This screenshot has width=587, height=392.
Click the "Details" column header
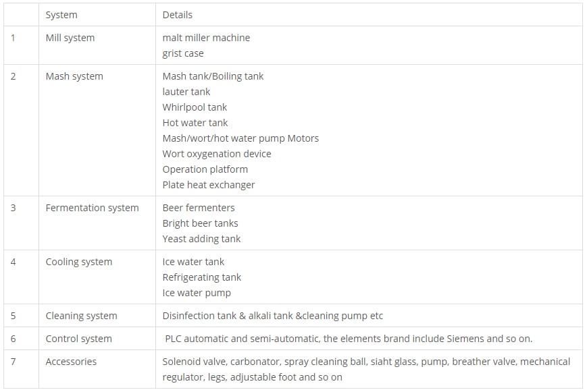pos(178,15)
